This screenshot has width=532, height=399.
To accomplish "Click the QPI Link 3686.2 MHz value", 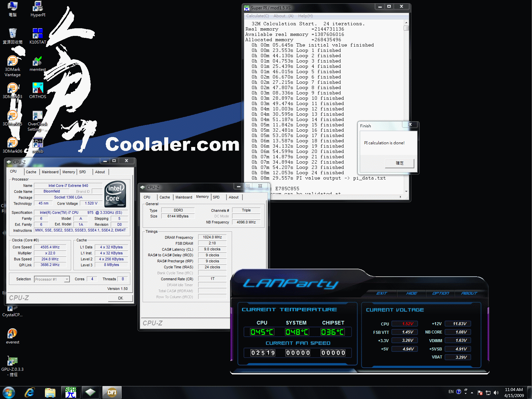I will pyautogui.click(x=50, y=265).
